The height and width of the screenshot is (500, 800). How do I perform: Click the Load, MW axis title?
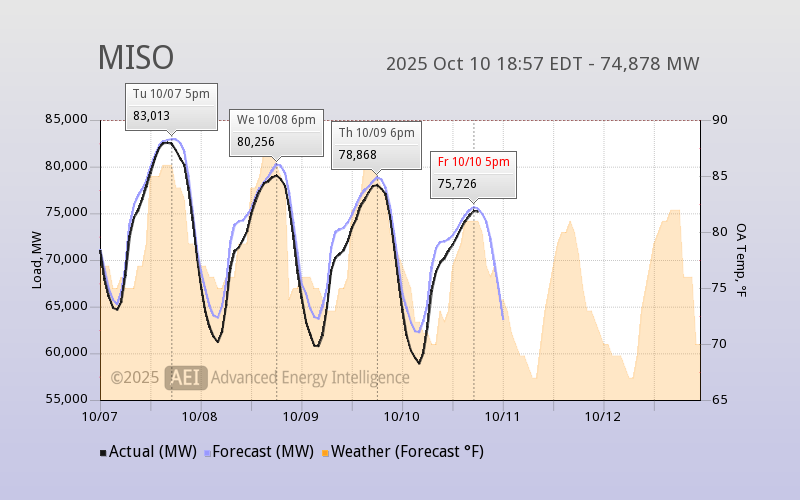click(x=37, y=260)
